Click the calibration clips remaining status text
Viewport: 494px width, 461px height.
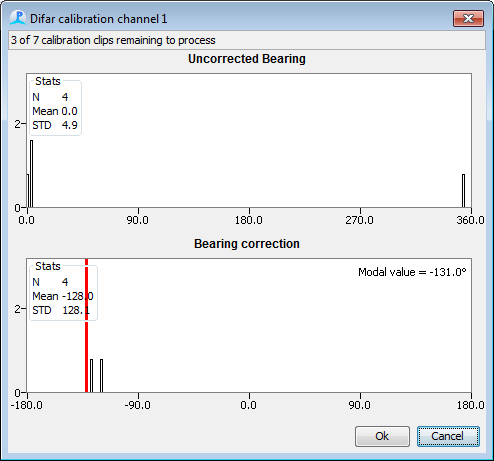pyautogui.click(x=113, y=40)
